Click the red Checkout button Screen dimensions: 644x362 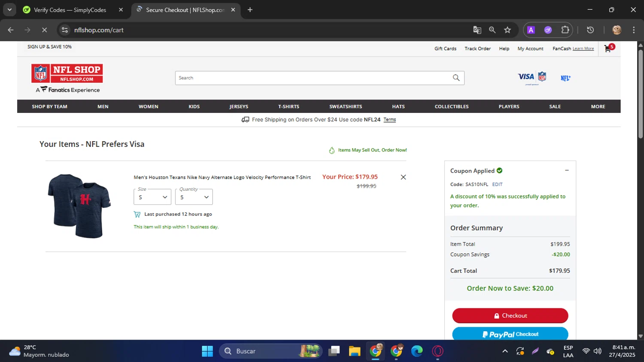pyautogui.click(x=510, y=316)
